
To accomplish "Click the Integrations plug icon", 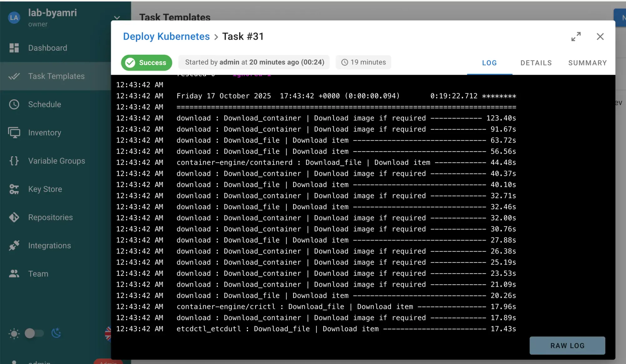I will click(14, 245).
